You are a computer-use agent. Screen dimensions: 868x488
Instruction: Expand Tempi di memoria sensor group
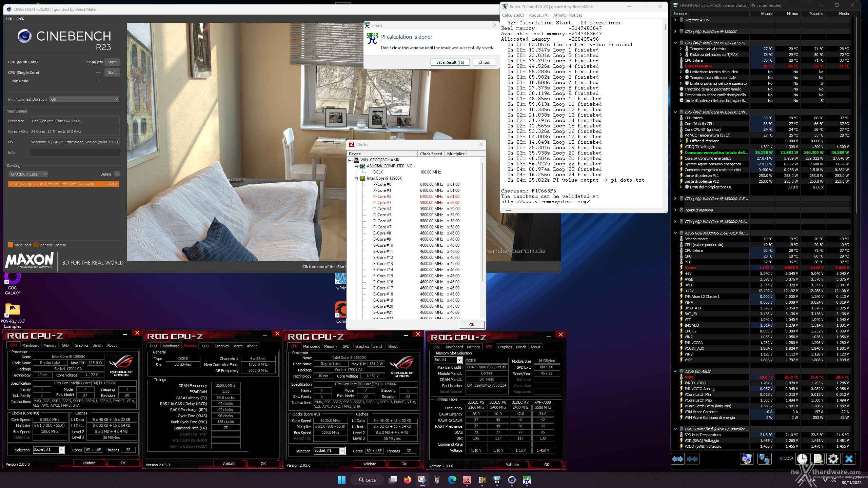[675, 210]
